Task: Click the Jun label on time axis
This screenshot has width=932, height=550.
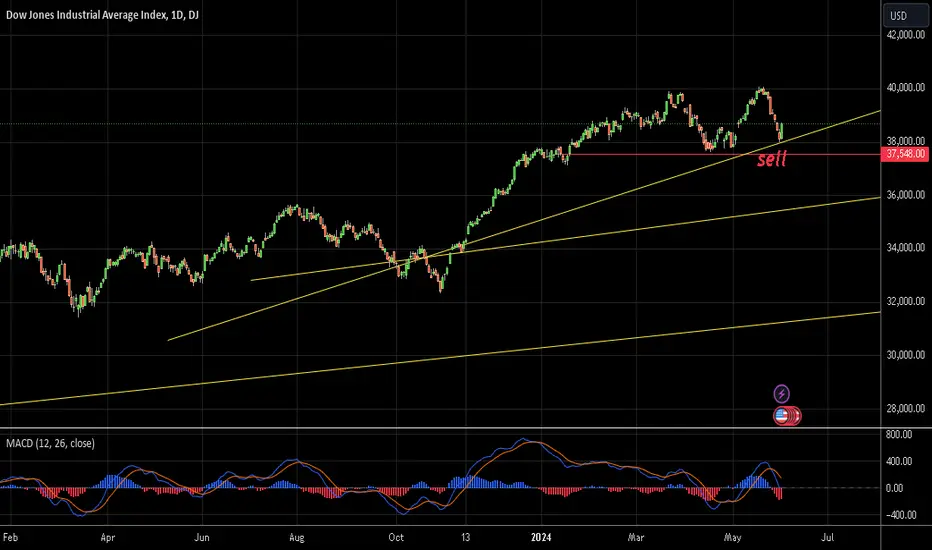Action: (x=201, y=538)
